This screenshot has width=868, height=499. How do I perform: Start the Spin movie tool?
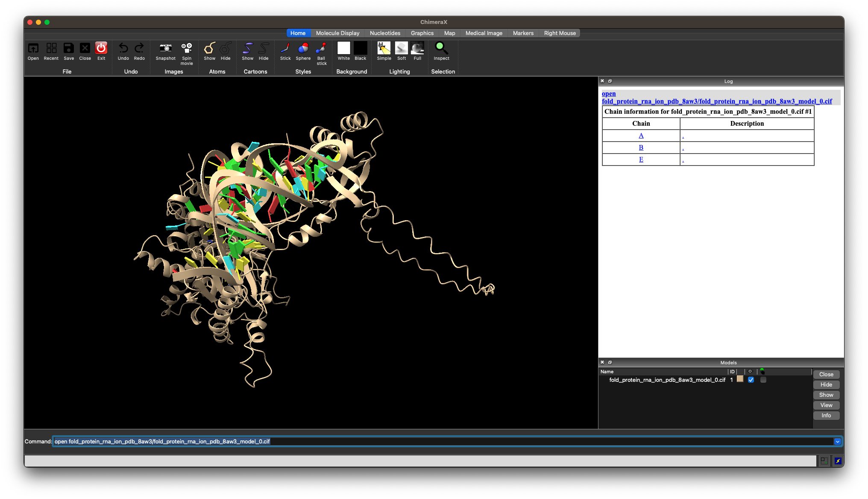pos(187,48)
